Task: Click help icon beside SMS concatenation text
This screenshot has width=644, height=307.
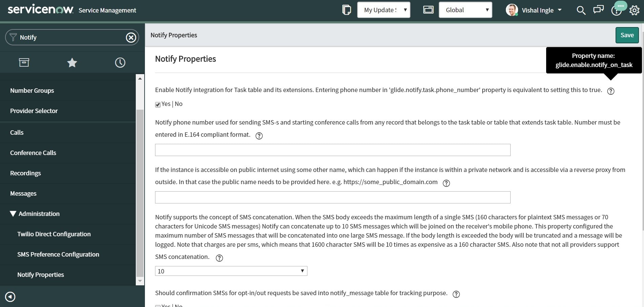Action: click(x=219, y=258)
